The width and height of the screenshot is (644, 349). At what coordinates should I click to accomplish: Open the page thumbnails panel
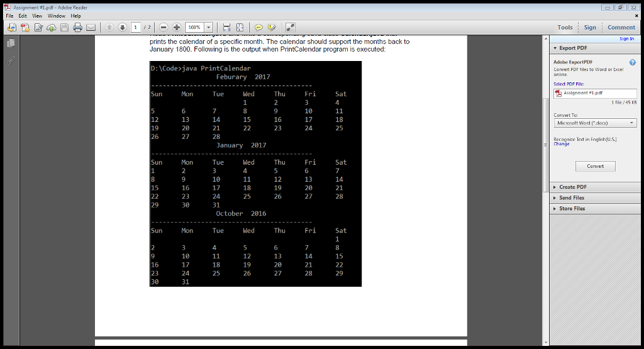click(11, 43)
